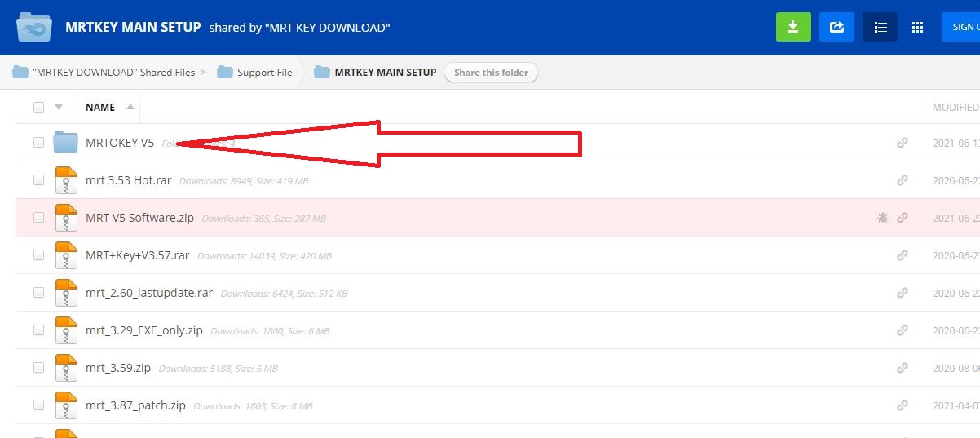The height and width of the screenshot is (438, 980).
Task: Click "Downloads: 5188, Size: 6 MB" text
Action: (x=218, y=369)
